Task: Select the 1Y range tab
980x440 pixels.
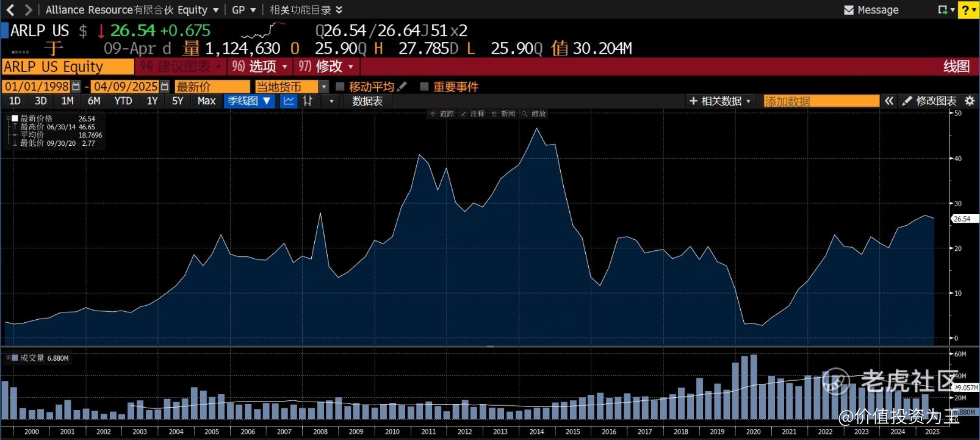Action: [x=152, y=101]
